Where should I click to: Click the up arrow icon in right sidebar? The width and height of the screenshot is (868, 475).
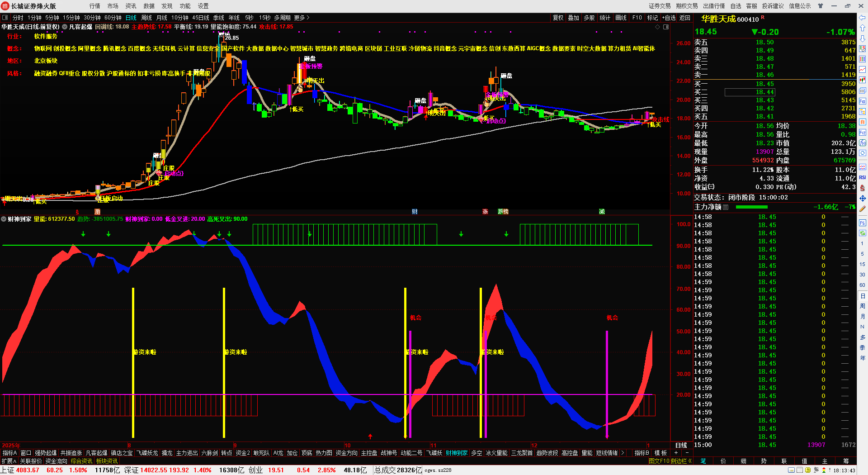click(x=863, y=28)
